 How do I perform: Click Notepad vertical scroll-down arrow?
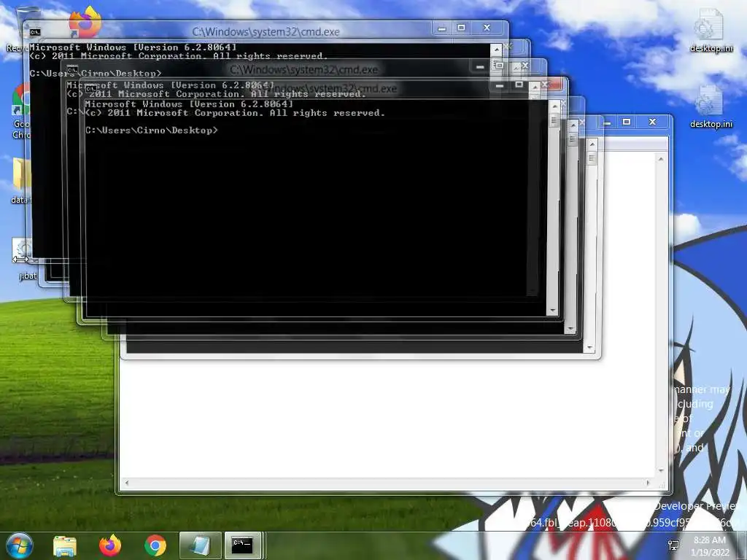click(x=661, y=470)
